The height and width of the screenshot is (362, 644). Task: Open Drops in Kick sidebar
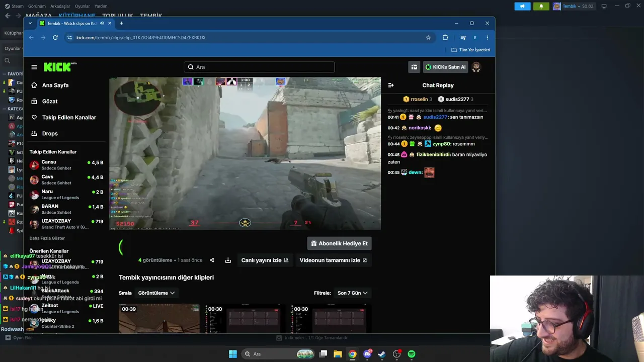(44, 134)
